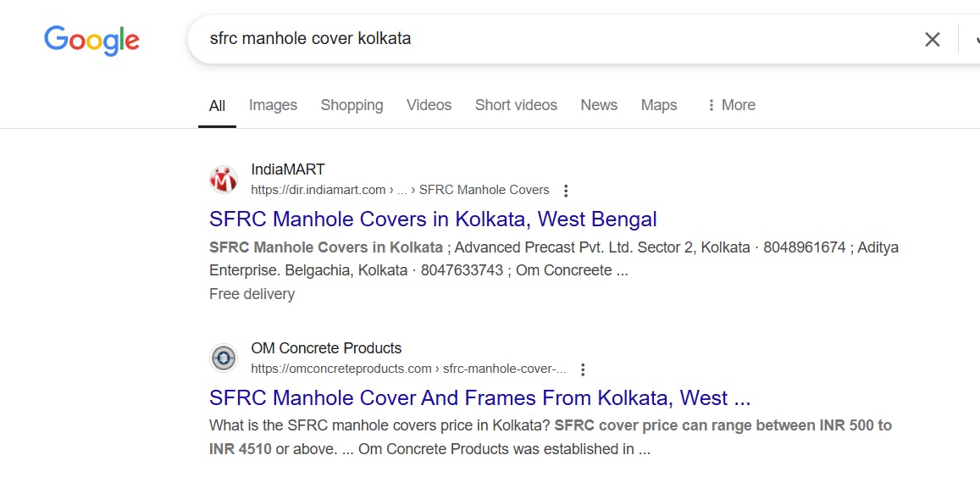Switch to the Shopping tab
This screenshot has height=483, width=980.
[352, 105]
